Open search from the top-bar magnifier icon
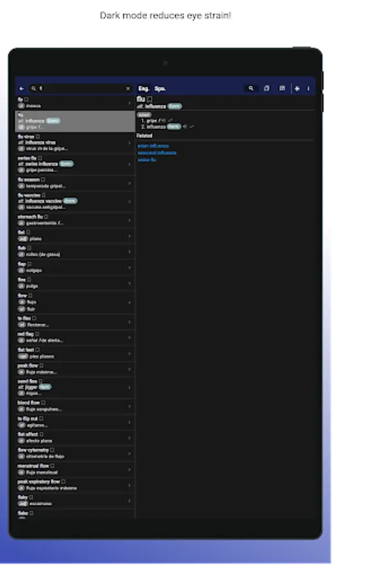Viewport: 392px width, 577px height. pyautogui.click(x=251, y=88)
